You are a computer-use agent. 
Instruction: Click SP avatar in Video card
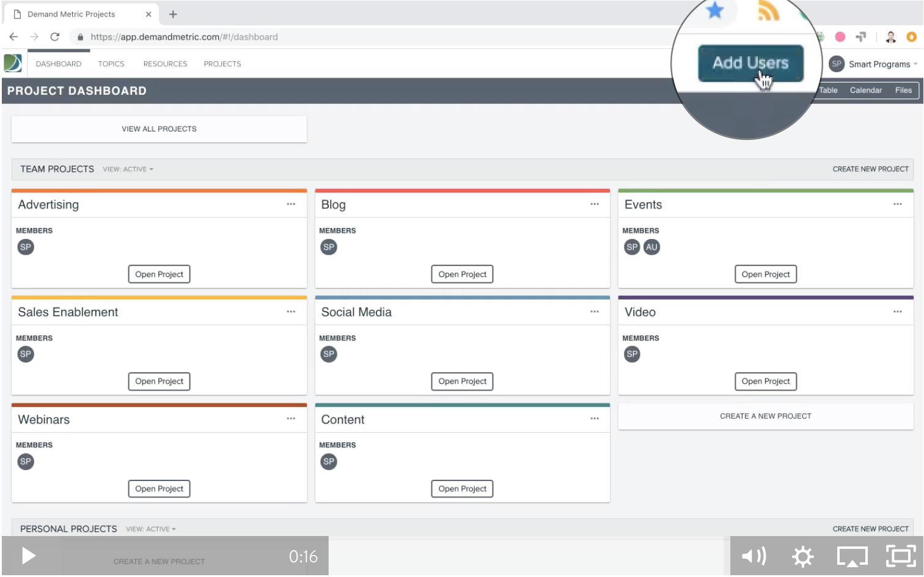632,354
